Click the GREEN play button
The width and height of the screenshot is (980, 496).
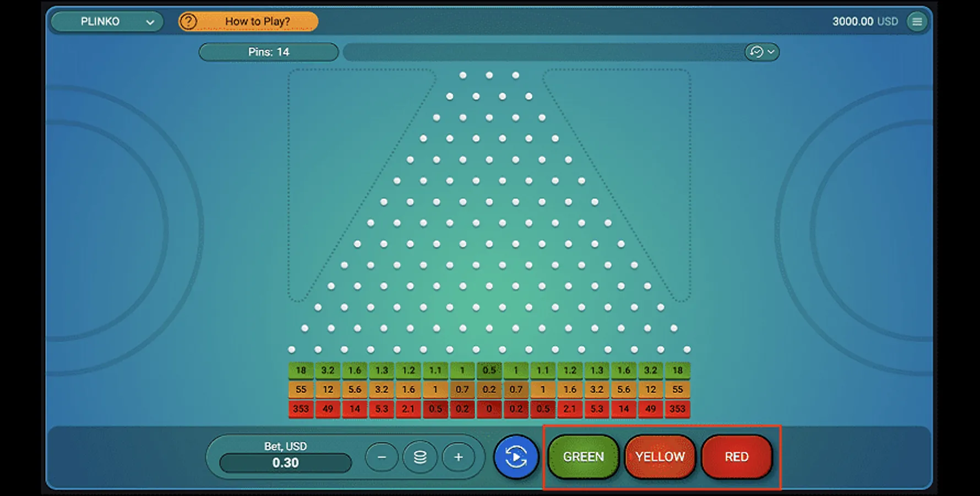[584, 457]
